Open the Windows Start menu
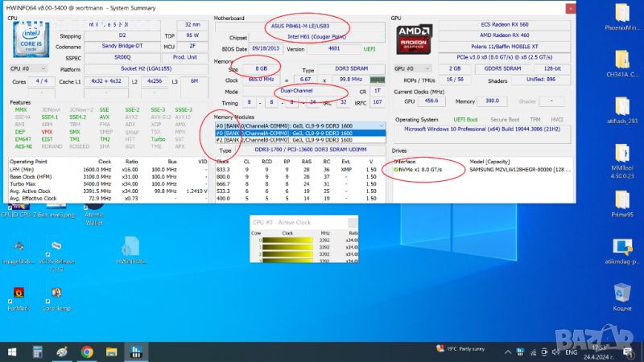The image size is (644, 362). tap(12, 352)
